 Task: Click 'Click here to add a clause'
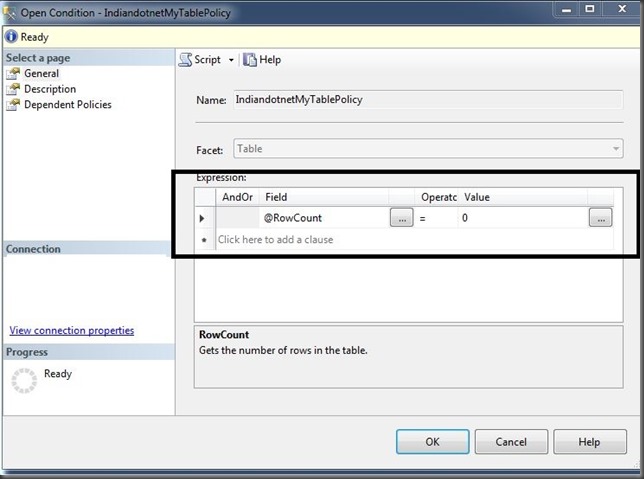[276, 240]
